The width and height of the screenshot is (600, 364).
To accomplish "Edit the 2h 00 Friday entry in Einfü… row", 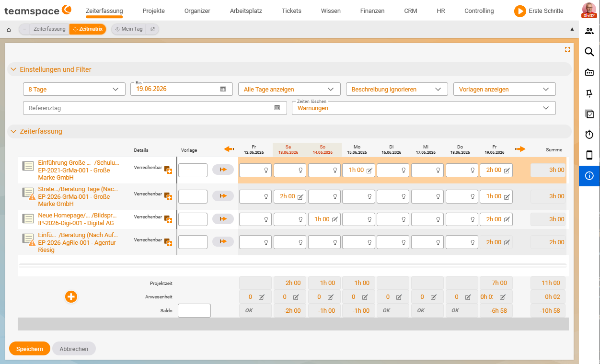I will 507,242.
